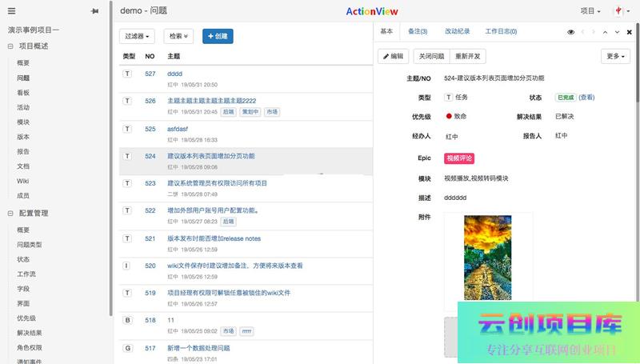Expand the 检索 search options
The height and width of the screenshot is (364, 640).
[x=178, y=36]
